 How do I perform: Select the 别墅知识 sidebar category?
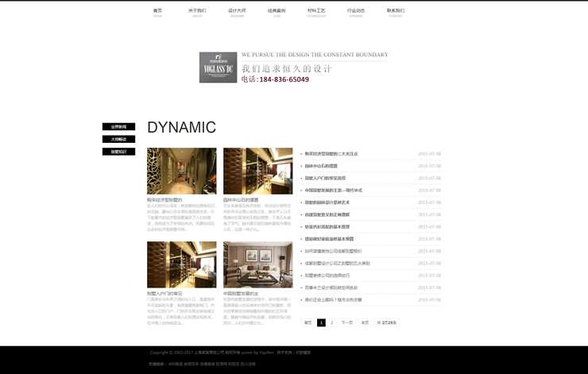[x=118, y=152]
